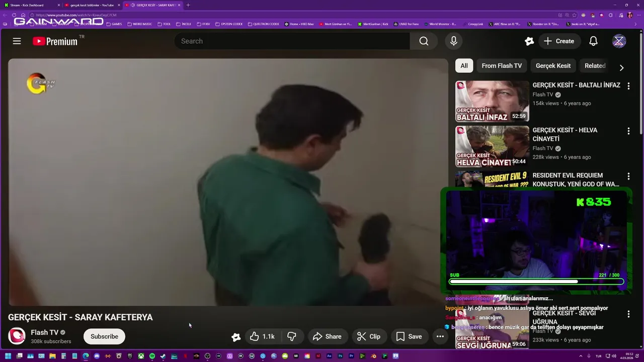The height and width of the screenshot is (362, 644).
Task: Click the YouTube search field
Action: point(292,41)
